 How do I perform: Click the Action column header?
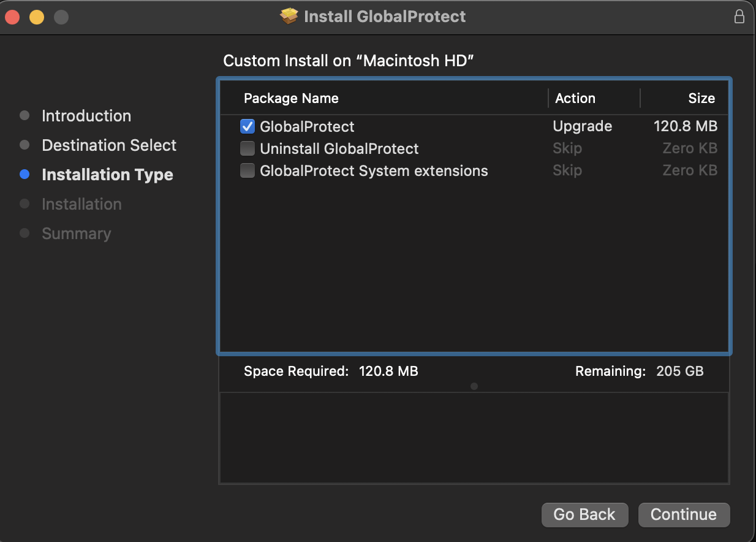coord(575,99)
